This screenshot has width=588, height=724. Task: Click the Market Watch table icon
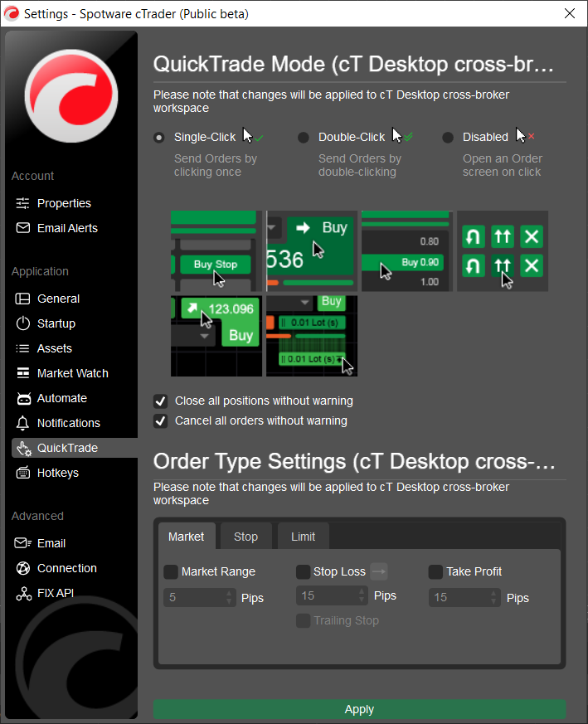point(22,373)
